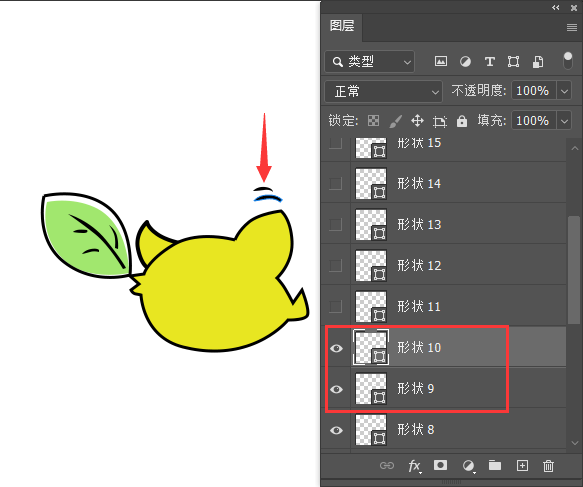This screenshot has width=583, height=487.
Task: Filter for shape layers icon
Action: [513, 61]
